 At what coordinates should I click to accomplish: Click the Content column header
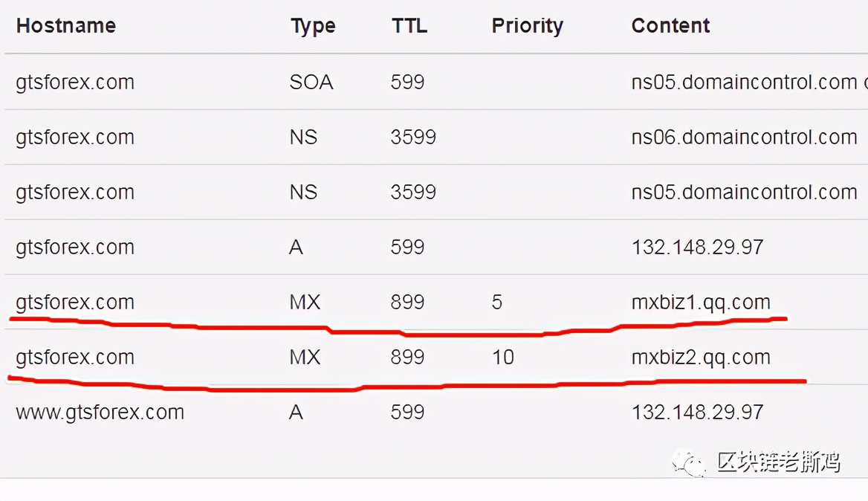click(670, 25)
